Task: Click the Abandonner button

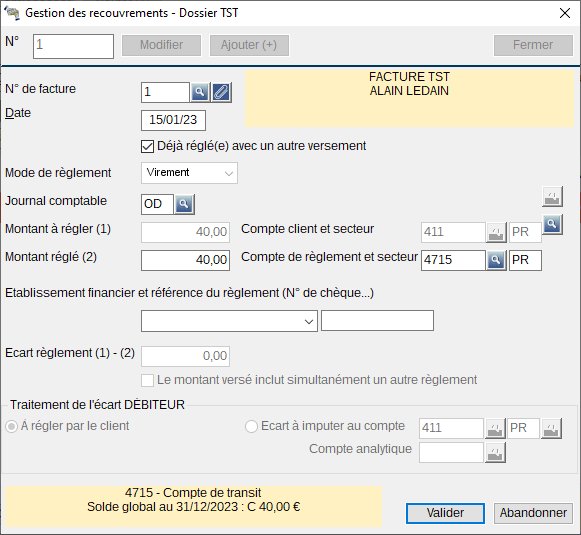Action: (533, 513)
